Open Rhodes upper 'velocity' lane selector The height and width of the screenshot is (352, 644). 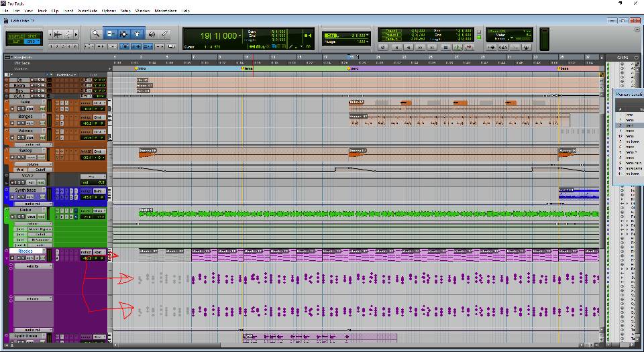[34, 266]
